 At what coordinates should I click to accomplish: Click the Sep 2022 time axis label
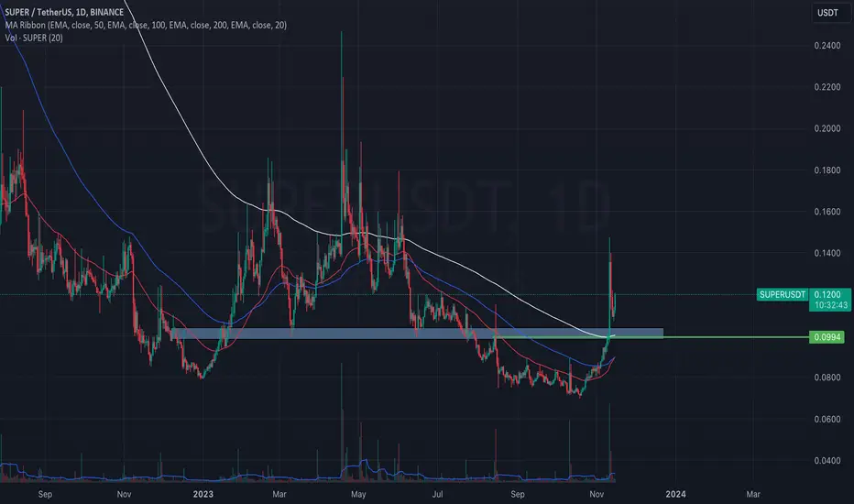click(x=45, y=494)
